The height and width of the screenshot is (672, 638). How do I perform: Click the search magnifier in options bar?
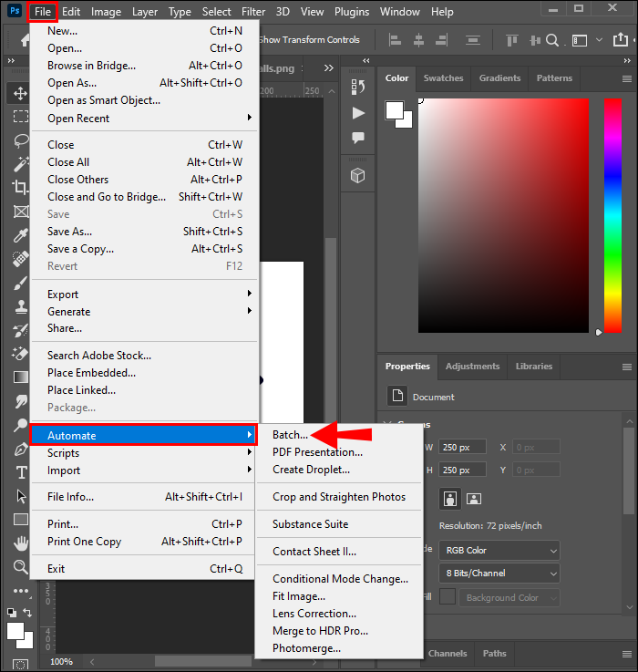pos(552,40)
